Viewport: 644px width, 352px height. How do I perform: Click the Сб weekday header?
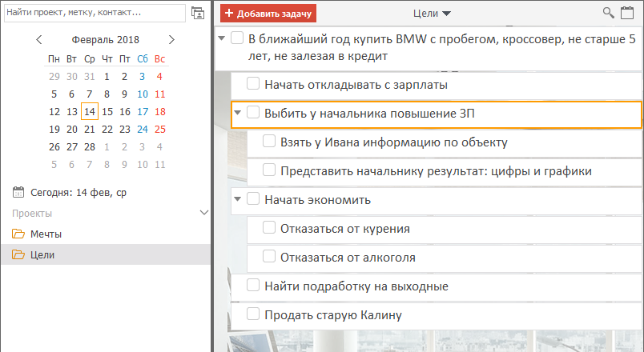tap(143, 58)
